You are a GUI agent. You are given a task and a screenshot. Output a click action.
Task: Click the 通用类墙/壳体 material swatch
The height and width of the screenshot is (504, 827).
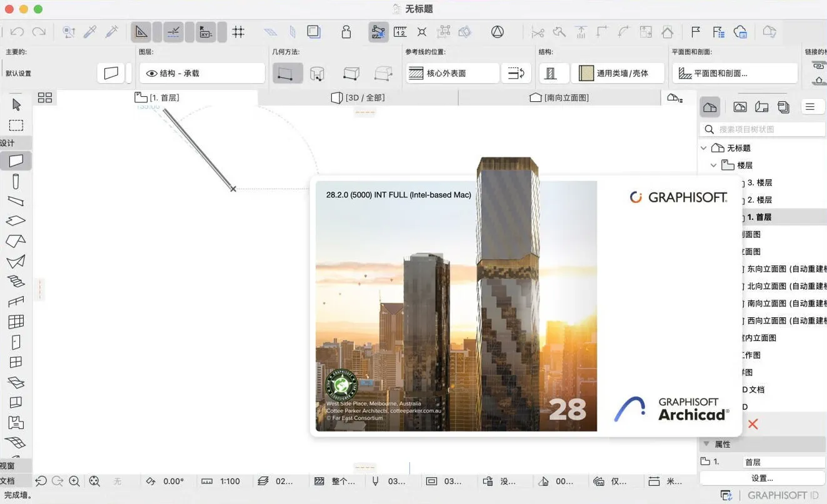(x=586, y=73)
